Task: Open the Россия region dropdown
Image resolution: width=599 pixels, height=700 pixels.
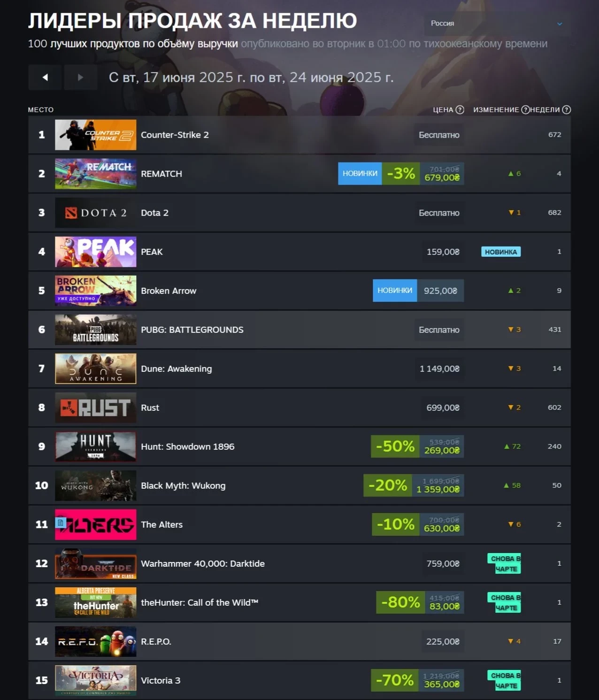Action: pyautogui.click(x=497, y=23)
